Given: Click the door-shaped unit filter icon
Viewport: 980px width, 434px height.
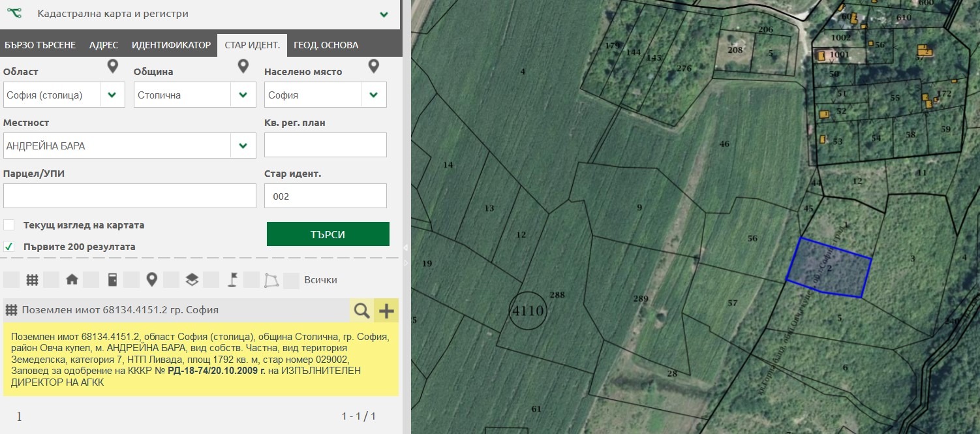Looking at the screenshot, I should pyautogui.click(x=112, y=280).
